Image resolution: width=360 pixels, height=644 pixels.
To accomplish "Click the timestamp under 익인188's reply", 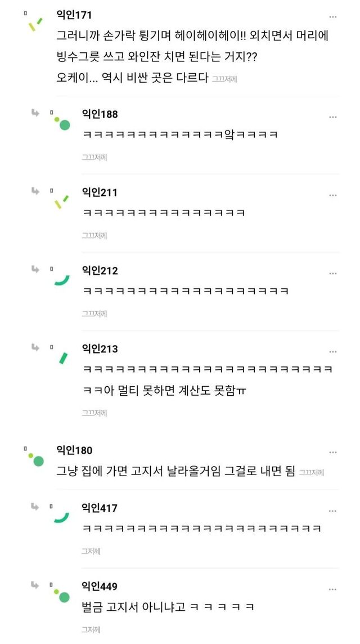I will (94, 157).
